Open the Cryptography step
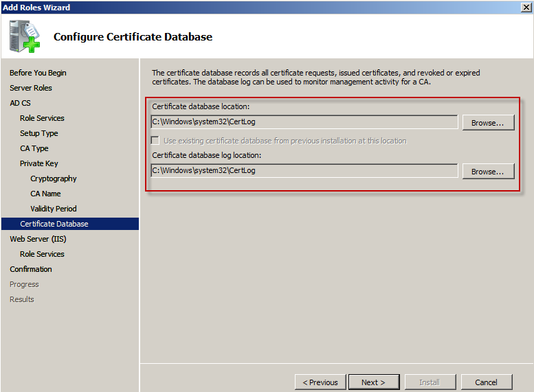534x392 pixels. click(x=54, y=178)
